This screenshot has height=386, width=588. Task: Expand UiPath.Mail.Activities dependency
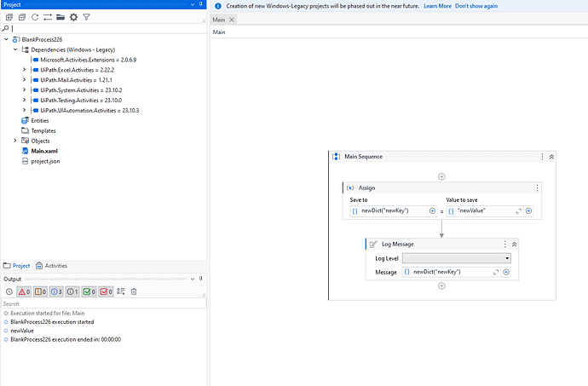coord(25,79)
